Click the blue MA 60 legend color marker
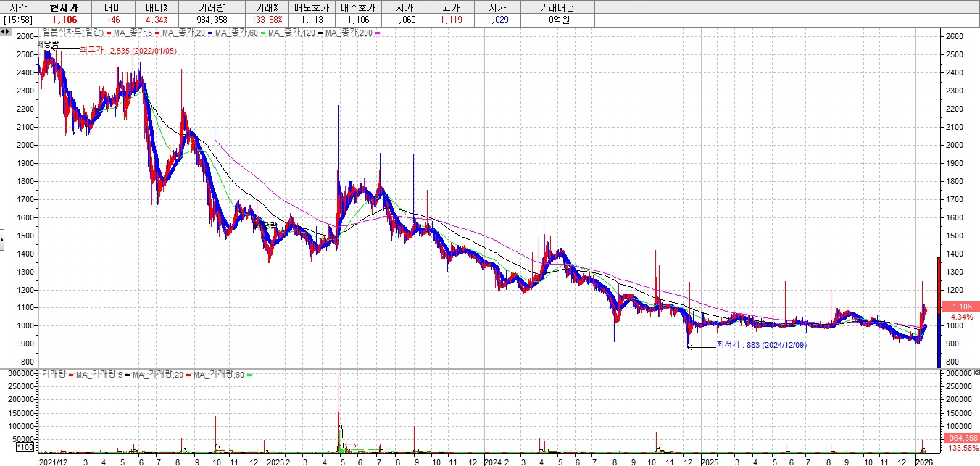 point(210,33)
